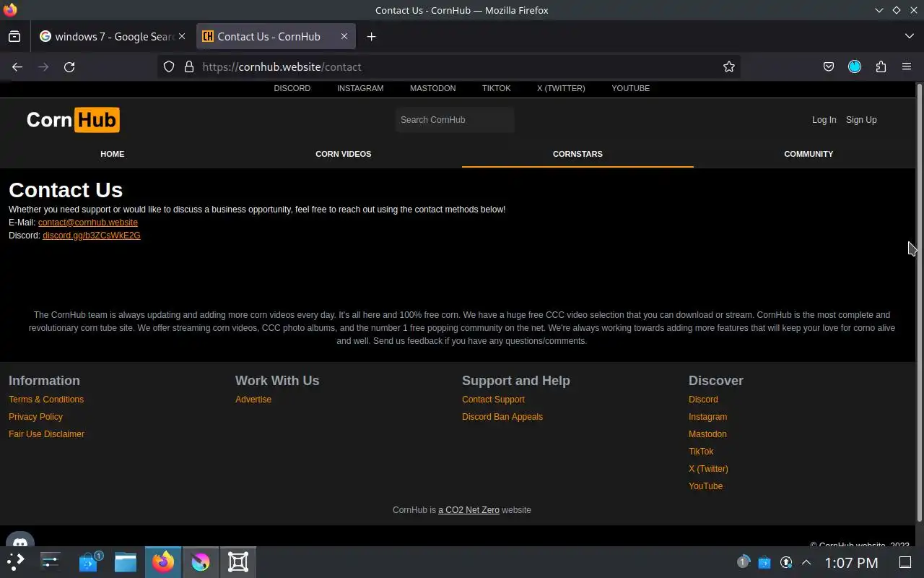Click the Contact Support footer link
This screenshot has width=924, height=578.
493,400
